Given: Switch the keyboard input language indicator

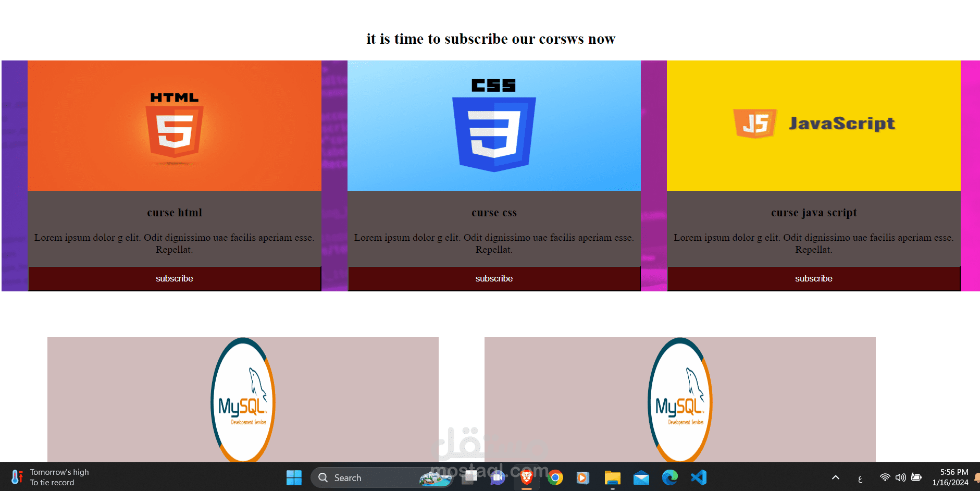Looking at the screenshot, I should (860, 478).
